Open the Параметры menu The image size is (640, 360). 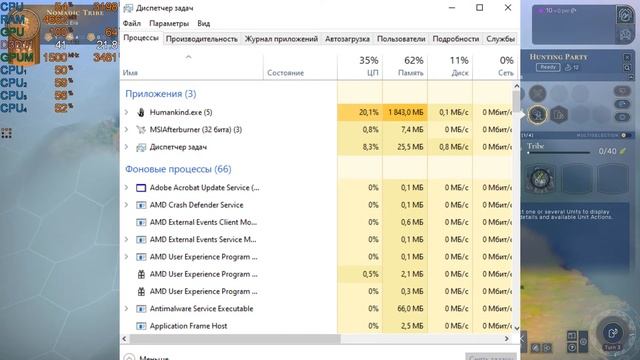tap(169, 24)
